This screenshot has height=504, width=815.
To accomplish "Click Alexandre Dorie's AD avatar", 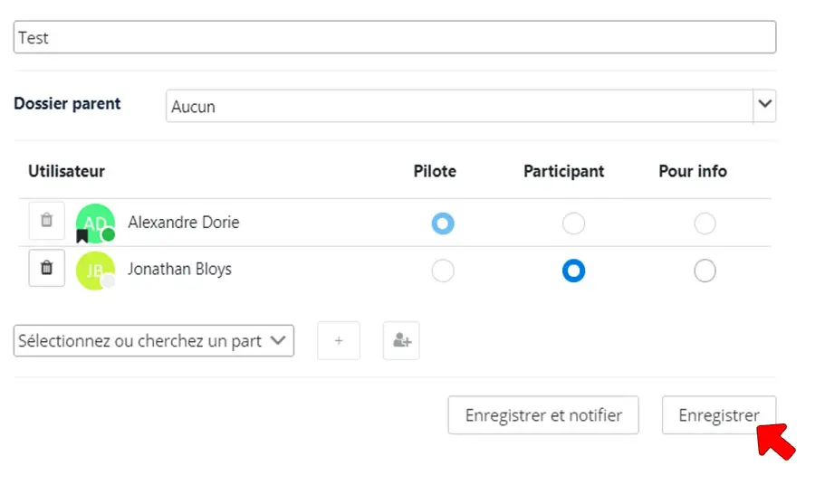I will click(x=94, y=222).
